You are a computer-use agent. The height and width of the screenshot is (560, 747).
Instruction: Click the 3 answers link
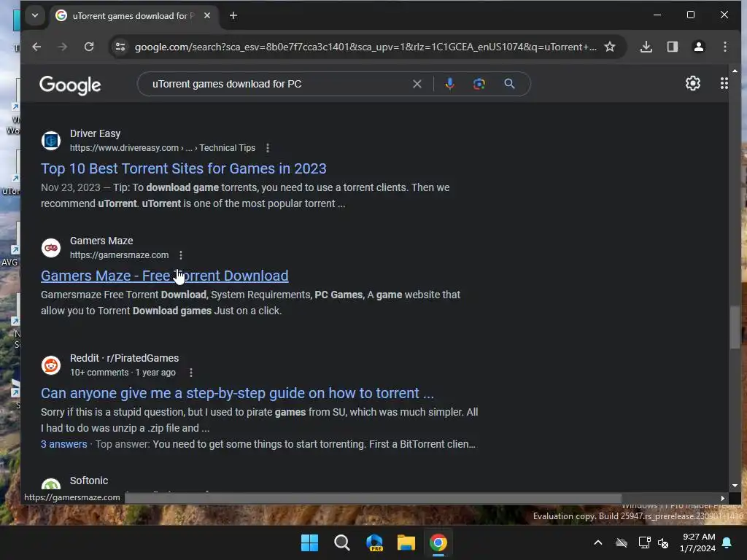point(64,444)
